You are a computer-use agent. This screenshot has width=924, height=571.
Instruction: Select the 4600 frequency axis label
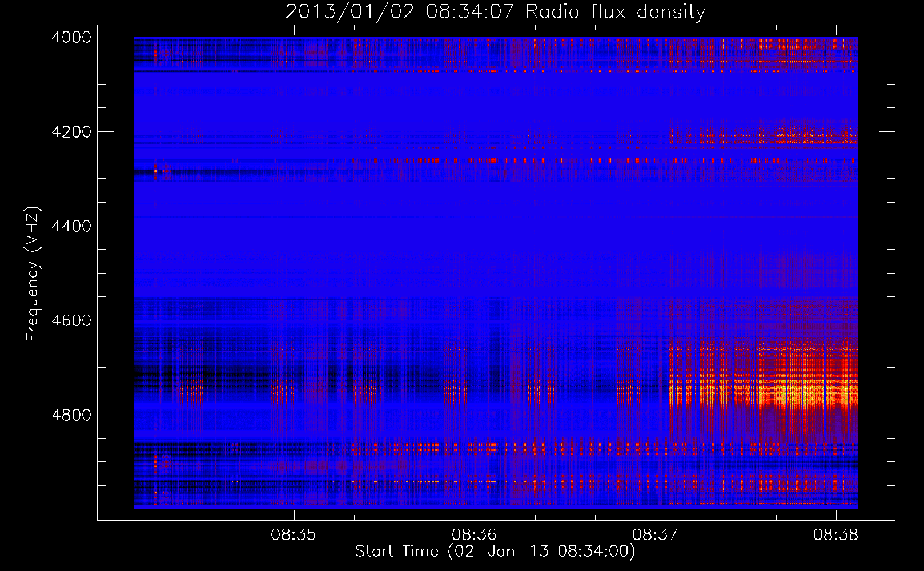pos(71,320)
